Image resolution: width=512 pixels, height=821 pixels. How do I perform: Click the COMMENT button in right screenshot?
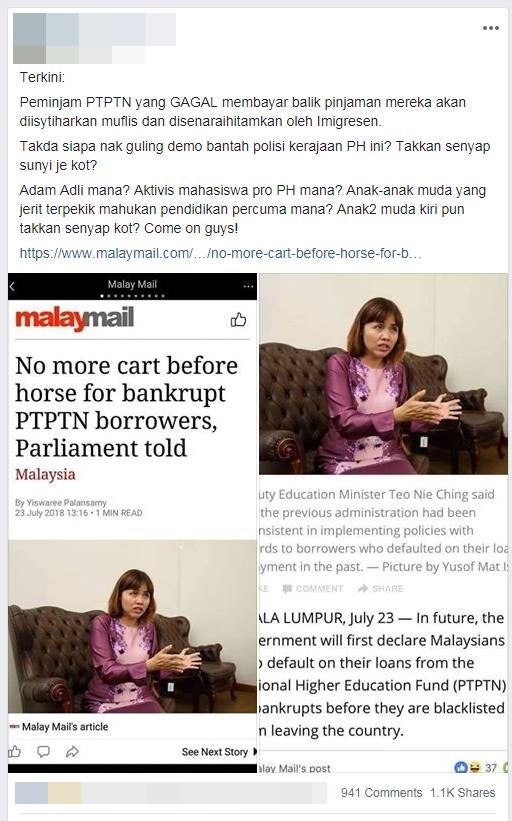313,589
